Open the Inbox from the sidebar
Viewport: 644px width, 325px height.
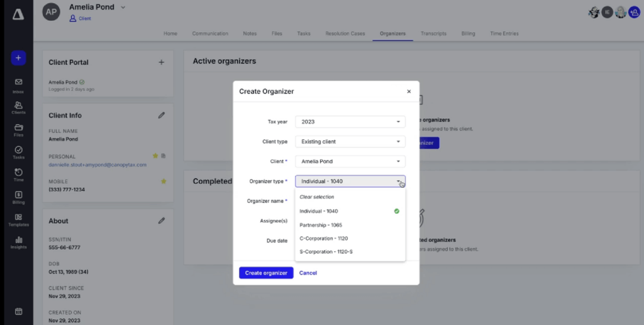(x=18, y=85)
